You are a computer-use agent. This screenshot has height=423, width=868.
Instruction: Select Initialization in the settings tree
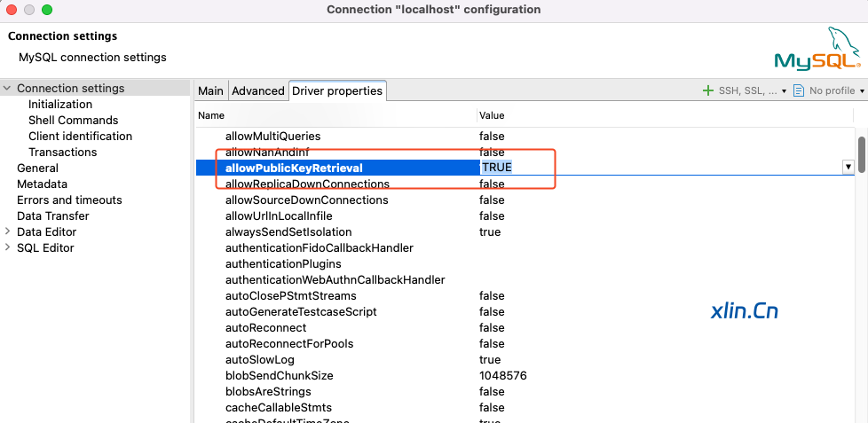click(60, 105)
